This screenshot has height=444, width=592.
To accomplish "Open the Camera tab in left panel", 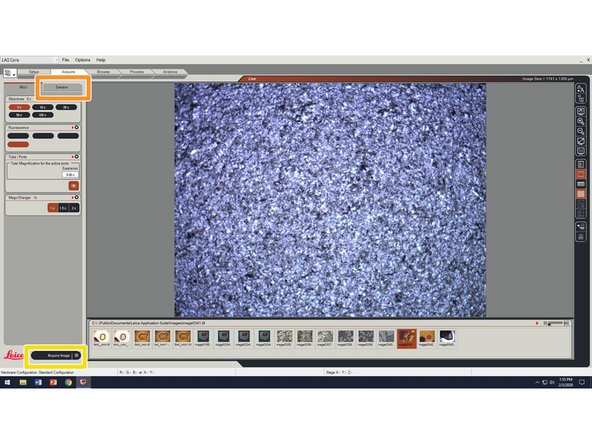I will pos(62,88).
